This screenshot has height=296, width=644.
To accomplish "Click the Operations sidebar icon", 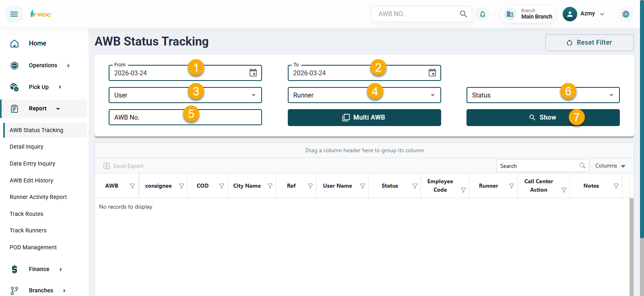I will [14, 66].
